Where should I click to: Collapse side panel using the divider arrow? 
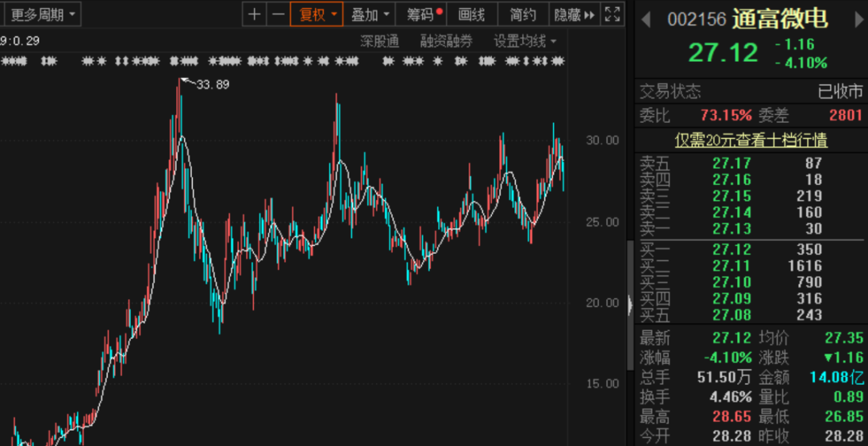629,304
